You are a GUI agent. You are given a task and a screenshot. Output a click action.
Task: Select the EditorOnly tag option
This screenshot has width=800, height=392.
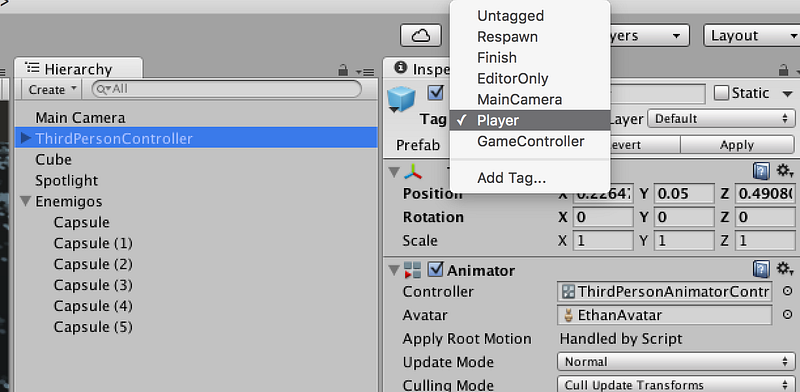click(x=530, y=79)
